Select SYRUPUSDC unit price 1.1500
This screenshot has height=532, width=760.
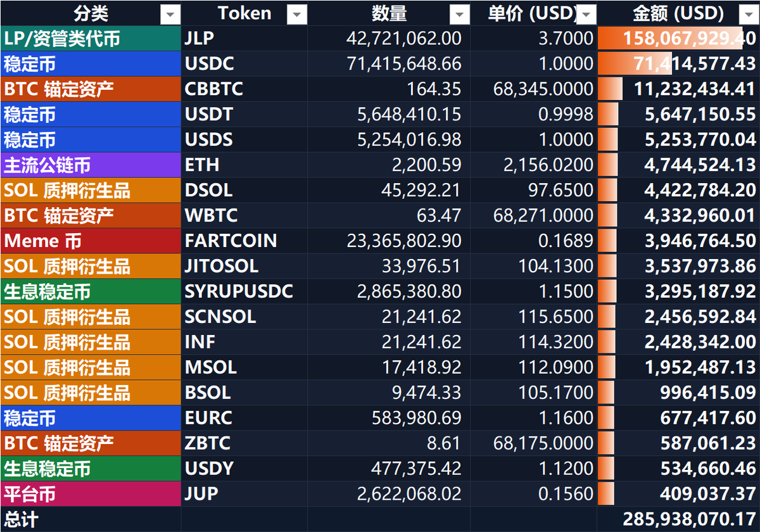pyautogui.click(x=534, y=291)
